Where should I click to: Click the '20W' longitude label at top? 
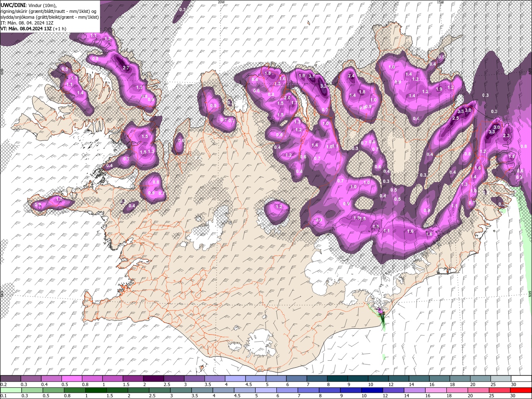click(x=221, y=2)
